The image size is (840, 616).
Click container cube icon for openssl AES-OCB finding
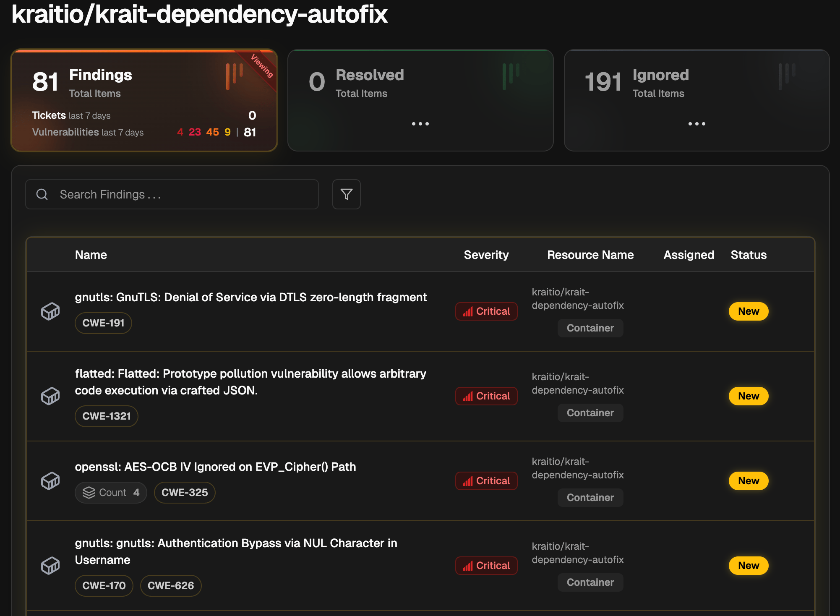click(50, 481)
